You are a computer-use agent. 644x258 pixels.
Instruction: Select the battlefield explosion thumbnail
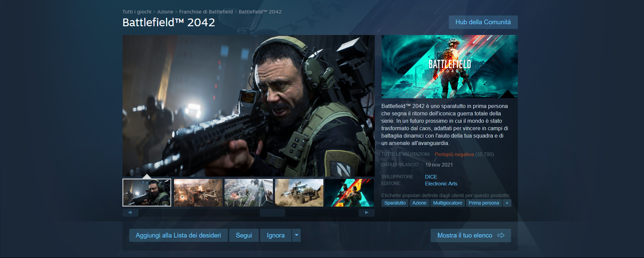click(x=198, y=193)
